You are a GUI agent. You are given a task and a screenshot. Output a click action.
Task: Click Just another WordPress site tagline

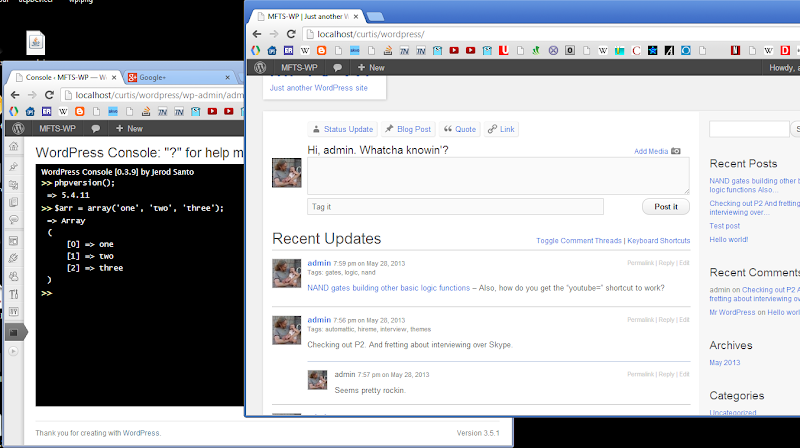(318, 88)
